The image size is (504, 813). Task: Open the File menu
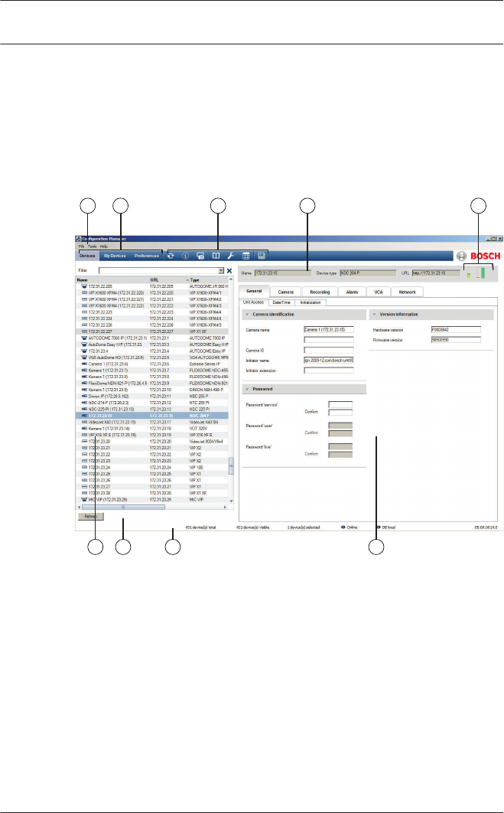pyautogui.click(x=81, y=247)
